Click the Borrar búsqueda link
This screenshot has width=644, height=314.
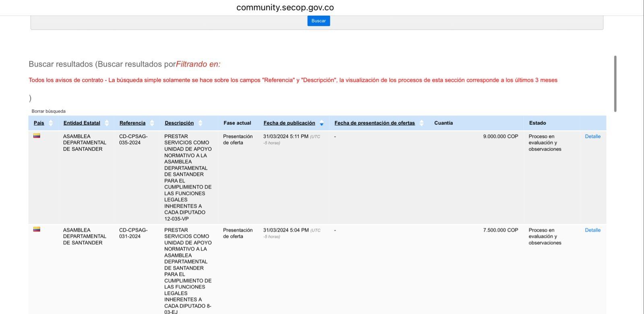[48, 111]
